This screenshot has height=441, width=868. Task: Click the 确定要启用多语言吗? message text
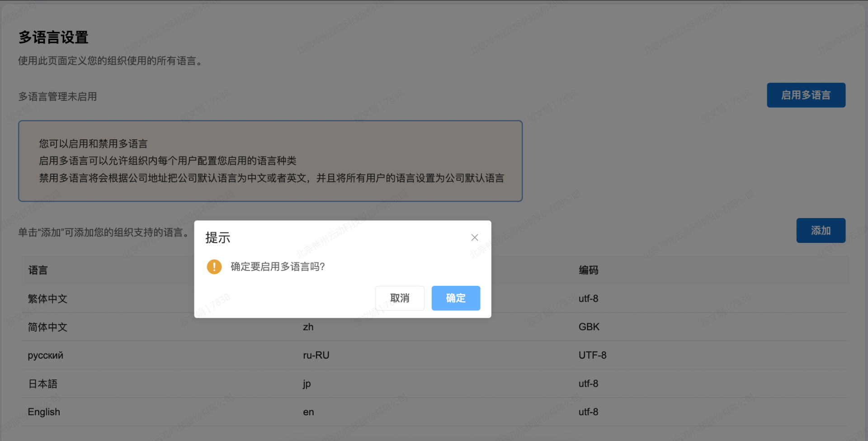(x=278, y=267)
